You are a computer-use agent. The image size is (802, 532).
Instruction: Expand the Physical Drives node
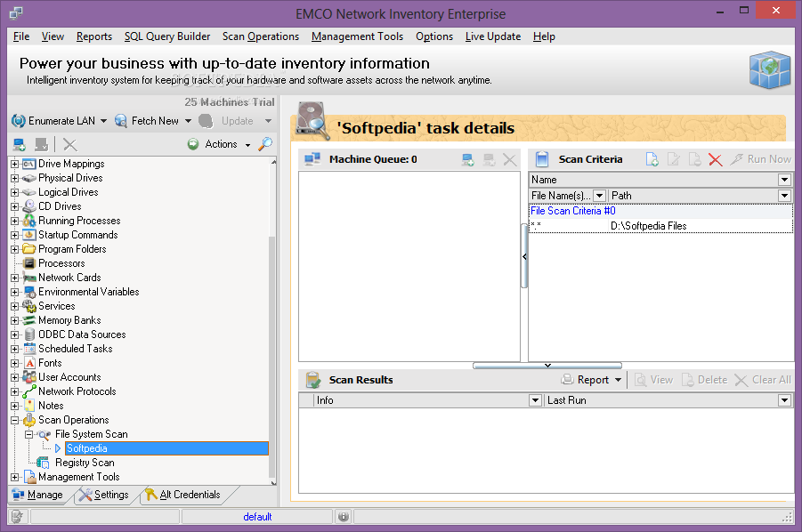coord(14,178)
